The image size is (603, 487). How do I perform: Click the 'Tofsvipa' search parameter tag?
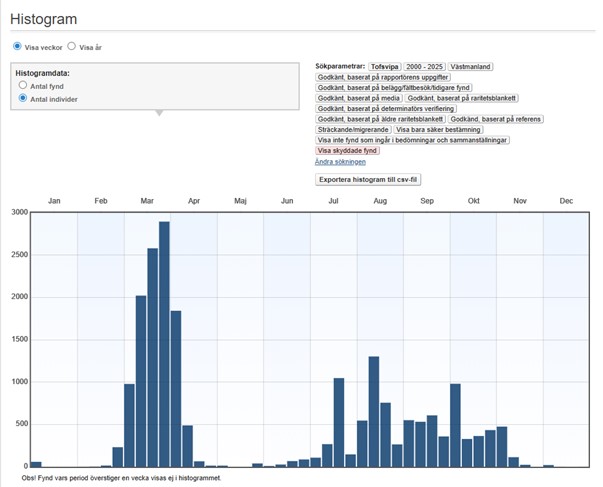(x=385, y=66)
